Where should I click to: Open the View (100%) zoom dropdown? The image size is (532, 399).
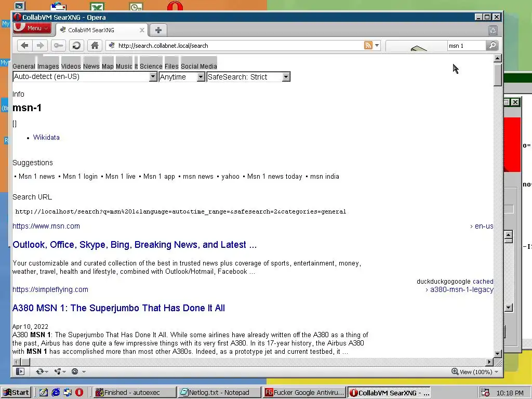[475, 372]
